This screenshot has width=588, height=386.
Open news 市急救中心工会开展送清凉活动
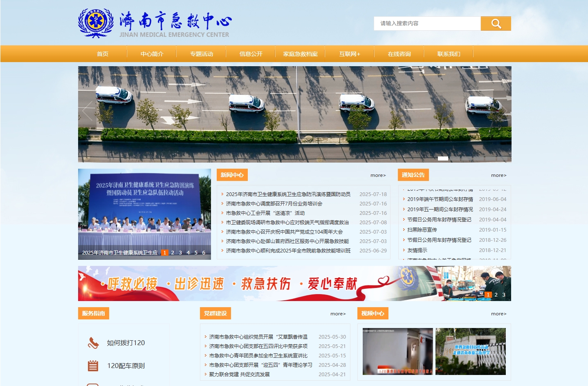265,213
